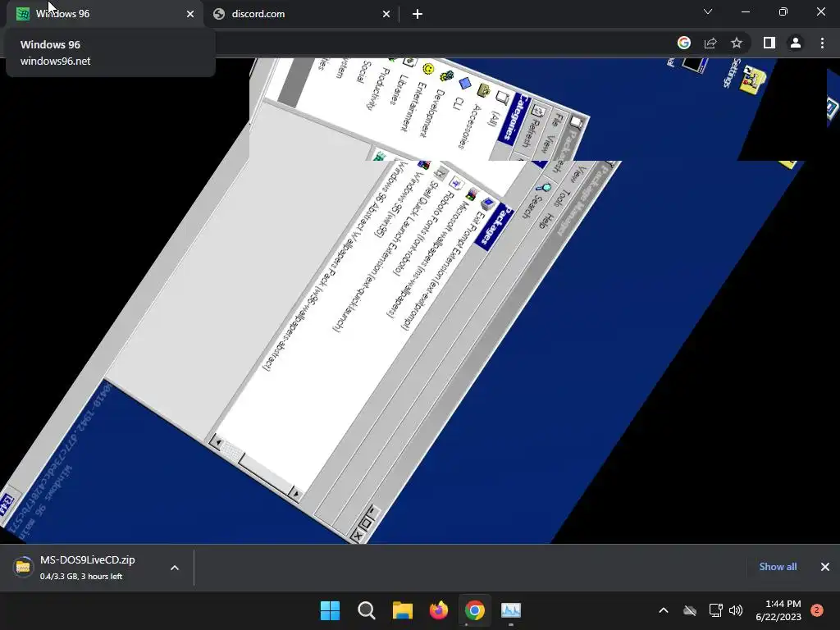
Task: Bookmark this tab with the star
Action: 737,43
